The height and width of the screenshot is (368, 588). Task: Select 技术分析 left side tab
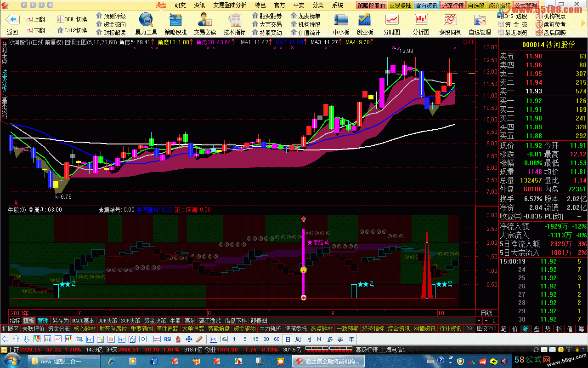(x=4, y=80)
